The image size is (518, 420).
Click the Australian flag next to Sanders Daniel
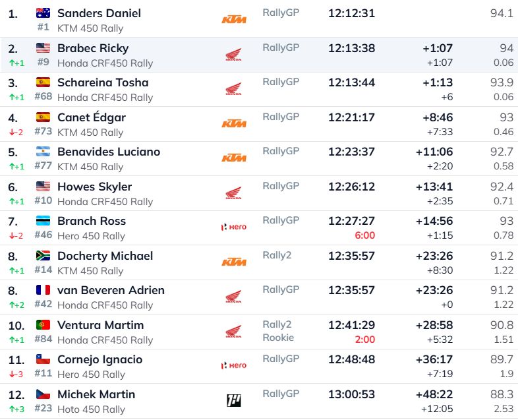coord(43,13)
